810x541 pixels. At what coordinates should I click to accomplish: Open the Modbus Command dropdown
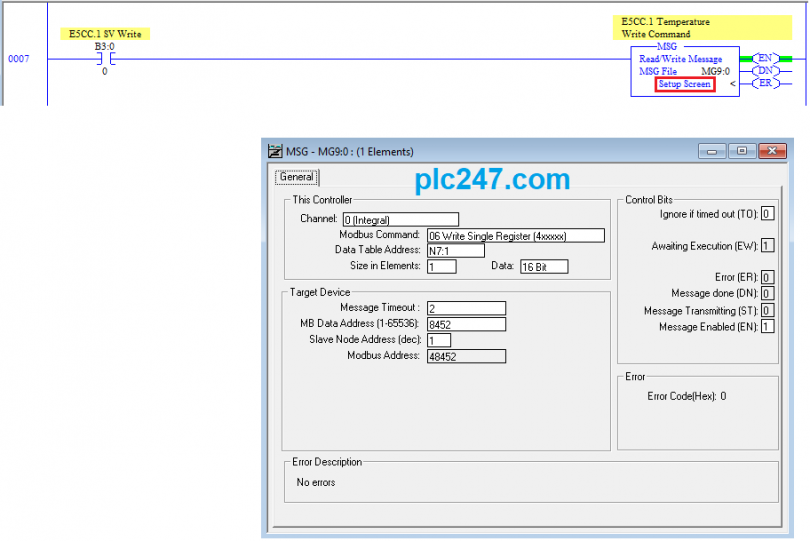pos(516,236)
